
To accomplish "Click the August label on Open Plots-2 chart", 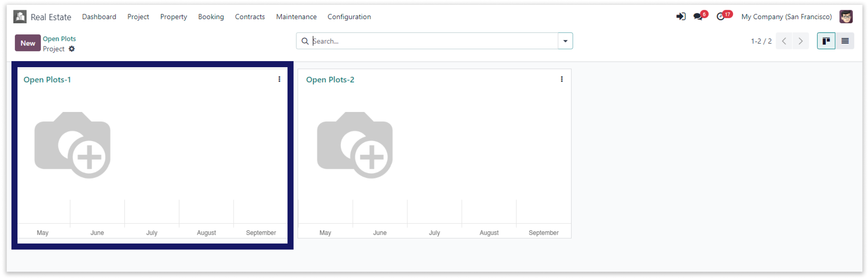I will (x=489, y=233).
